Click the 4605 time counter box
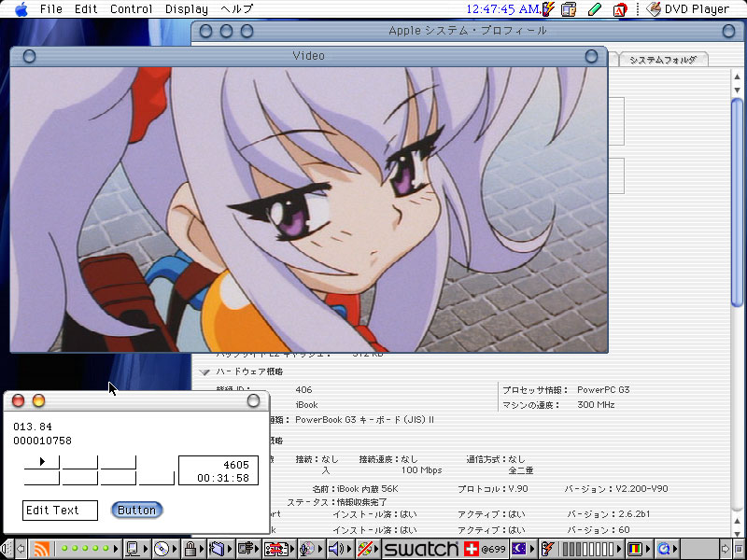The image size is (747, 560). (x=218, y=470)
